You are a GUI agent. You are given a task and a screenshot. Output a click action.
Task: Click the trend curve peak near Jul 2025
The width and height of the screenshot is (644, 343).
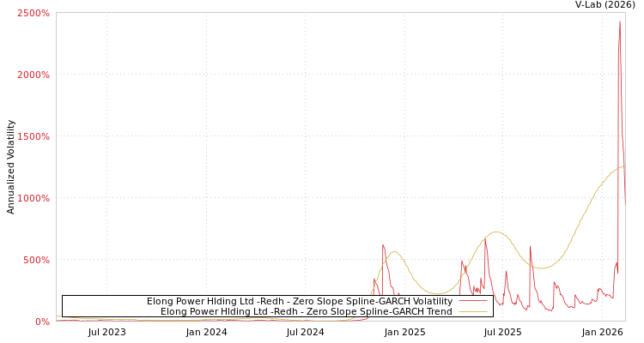tap(496, 232)
